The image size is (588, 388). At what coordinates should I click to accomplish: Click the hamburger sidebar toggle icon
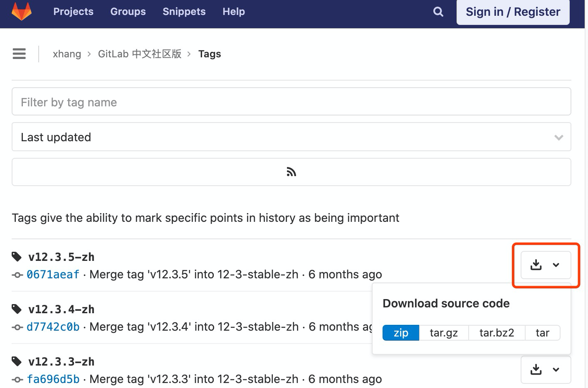[x=19, y=54]
